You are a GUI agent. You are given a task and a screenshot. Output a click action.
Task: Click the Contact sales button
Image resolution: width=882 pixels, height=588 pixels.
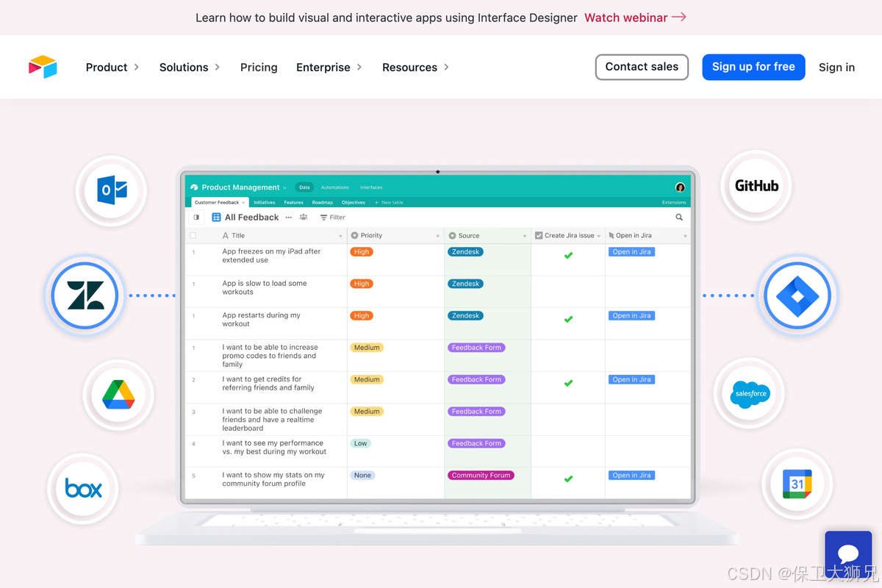pos(642,67)
